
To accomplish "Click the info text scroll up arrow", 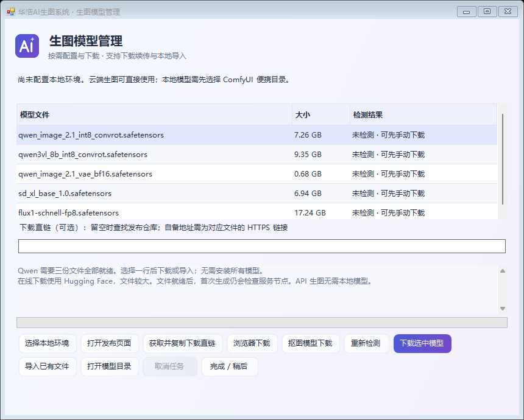I will click(x=502, y=271).
